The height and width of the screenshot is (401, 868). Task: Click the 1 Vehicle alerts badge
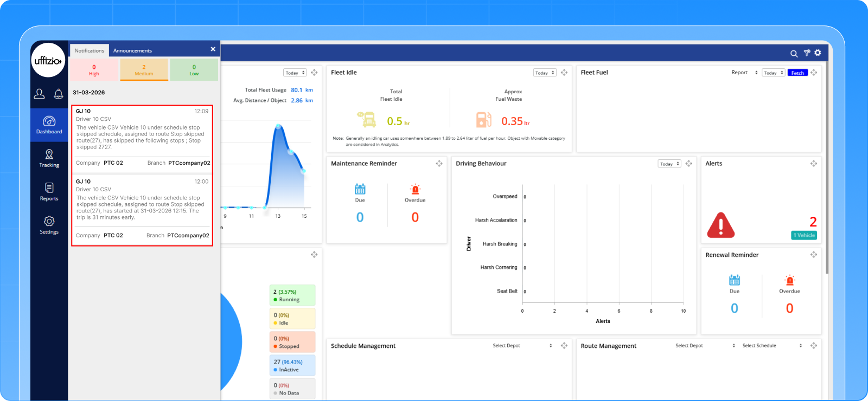(804, 235)
